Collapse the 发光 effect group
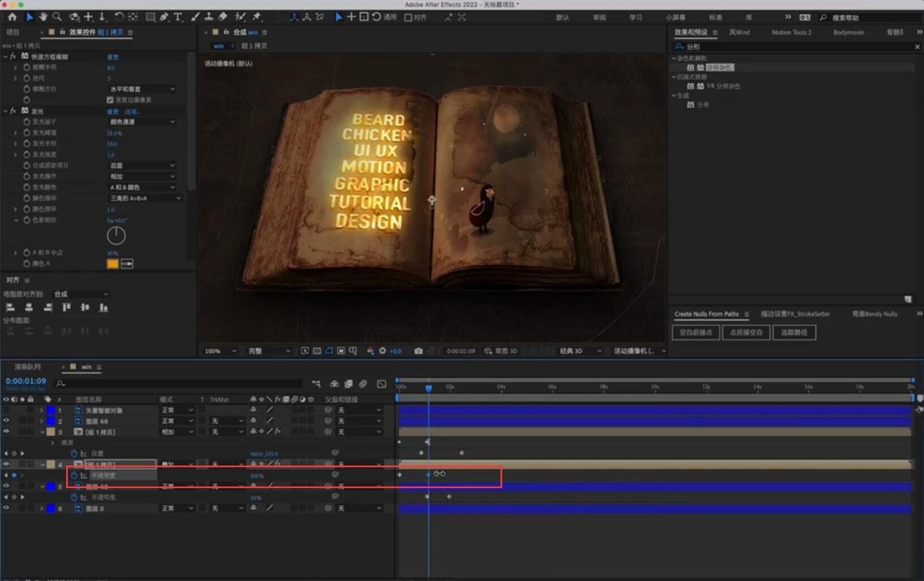Viewport: 924px width, 581px height. coord(5,111)
